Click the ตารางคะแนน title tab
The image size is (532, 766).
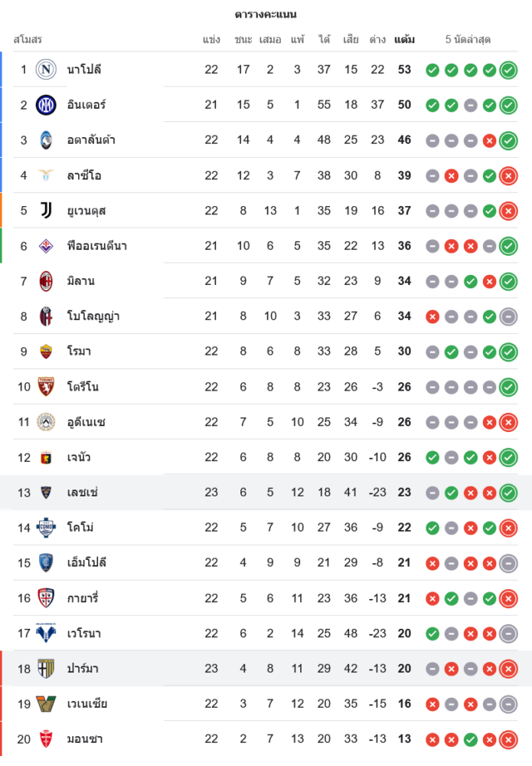(266, 15)
